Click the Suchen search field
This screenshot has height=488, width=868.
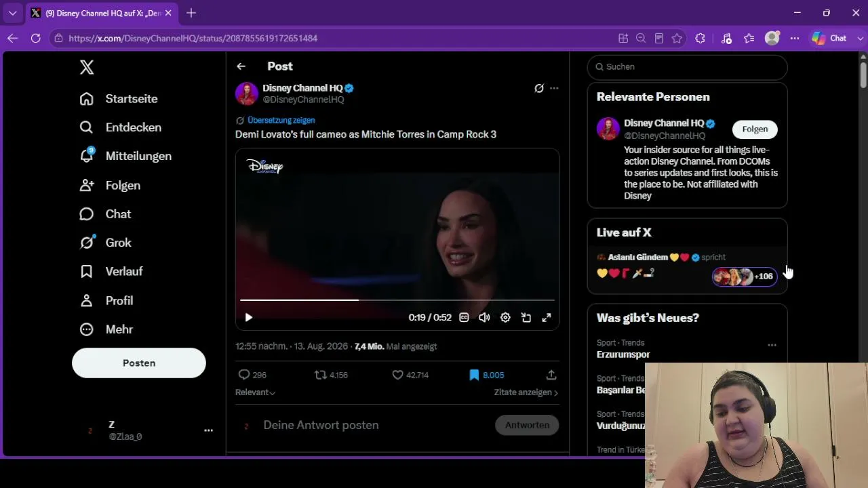pyautogui.click(x=687, y=66)
